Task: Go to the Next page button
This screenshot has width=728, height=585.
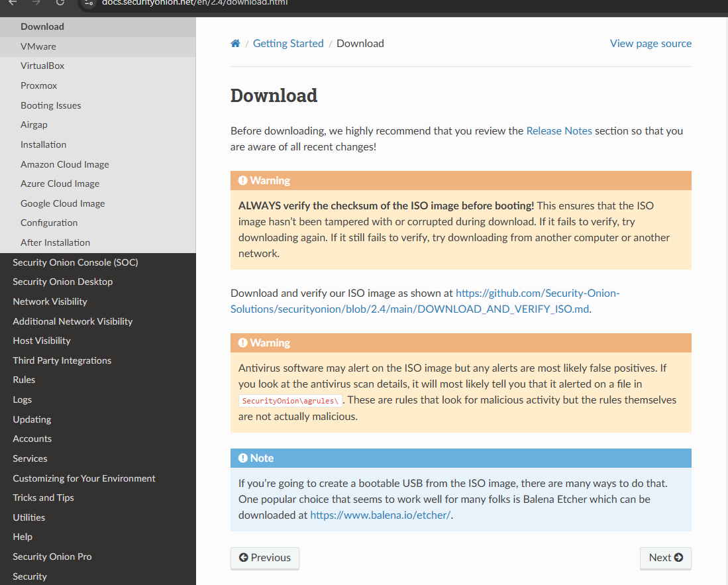Action: click(665, 558)
